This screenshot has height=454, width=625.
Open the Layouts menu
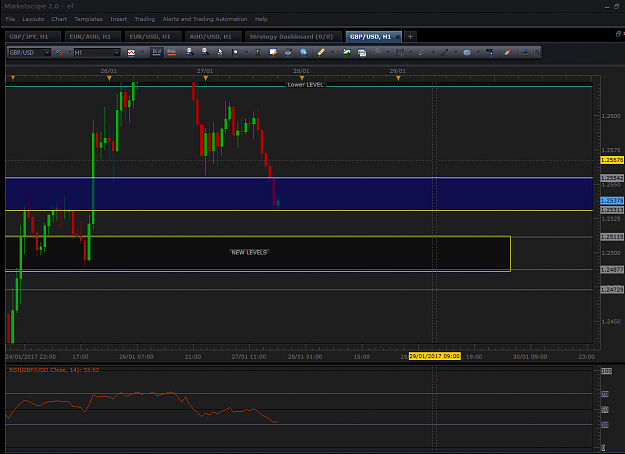(x=33, y=19)
